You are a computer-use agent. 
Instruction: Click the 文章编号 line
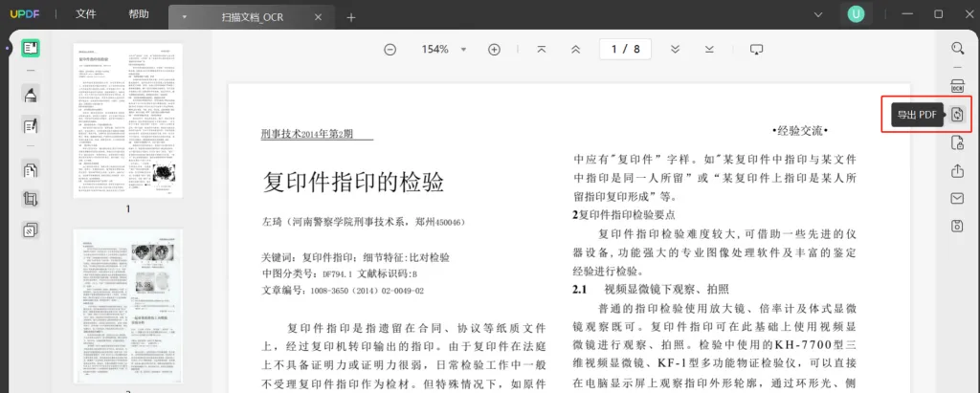point(343,291)
